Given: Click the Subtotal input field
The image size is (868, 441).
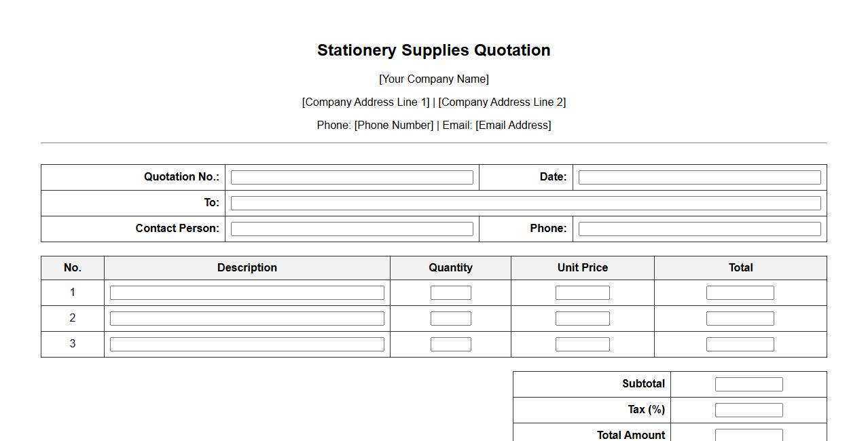Looking at the screenshot, I should coord(749,385).
